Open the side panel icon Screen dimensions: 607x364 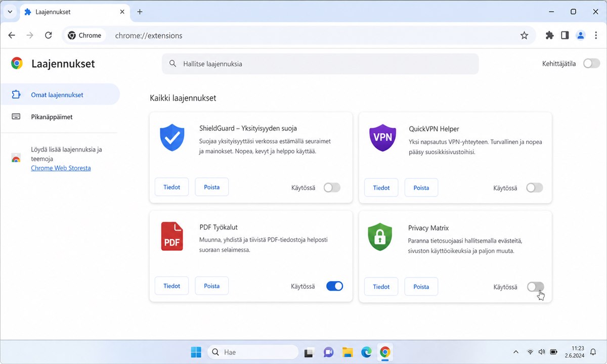click(x=565, y=35)
